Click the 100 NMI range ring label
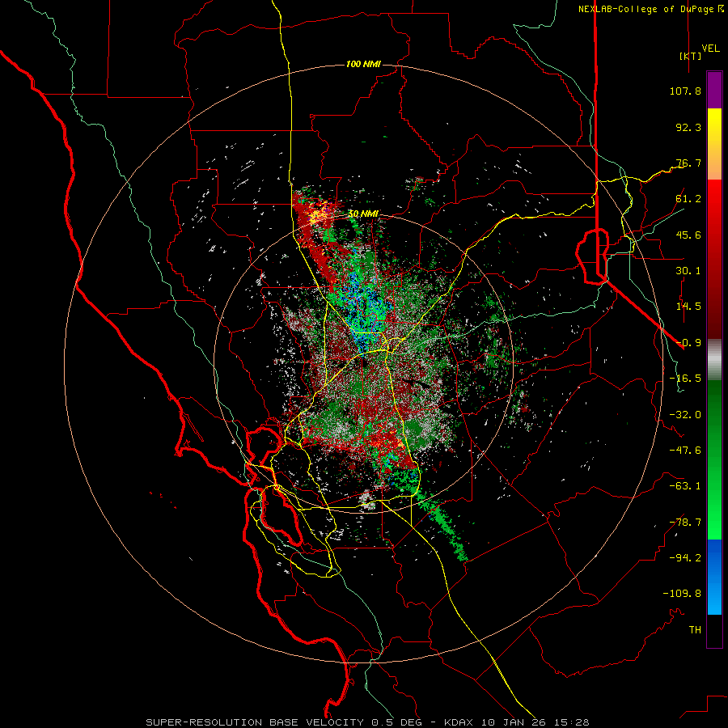 [x=363, y=64]
